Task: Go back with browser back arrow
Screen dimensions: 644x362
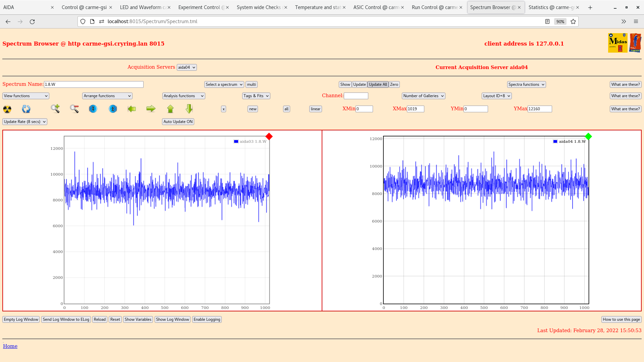Action: 8,21
